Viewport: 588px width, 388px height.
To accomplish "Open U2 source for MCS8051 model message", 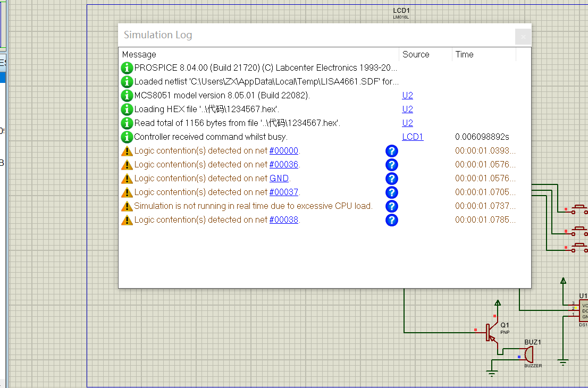I will tap(407, 95).
